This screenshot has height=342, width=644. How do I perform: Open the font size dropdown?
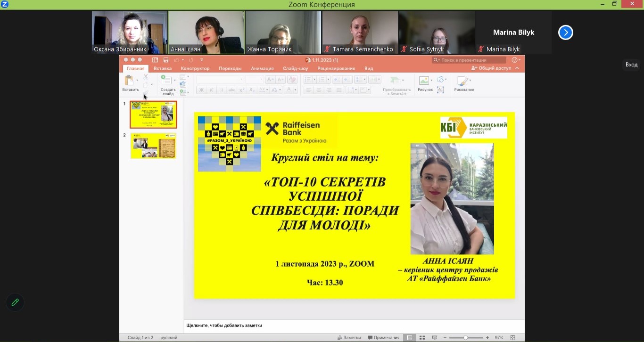[x=261, y=80]
